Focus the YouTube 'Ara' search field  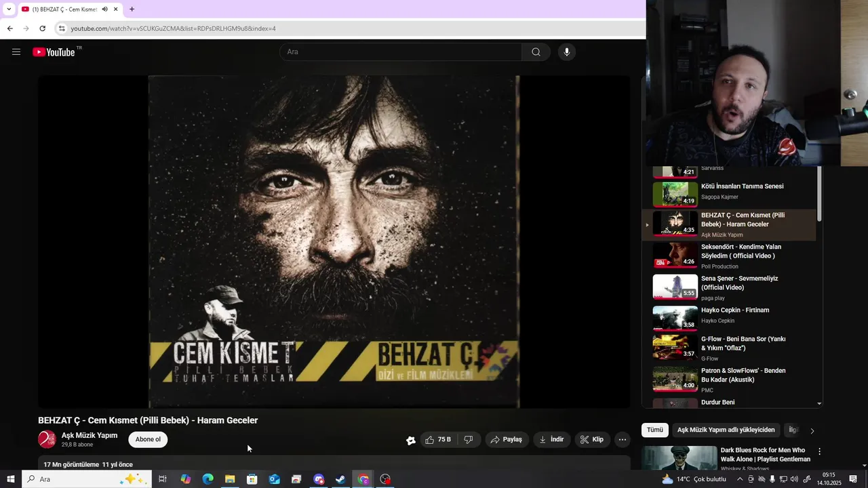click(x=401, y=52)
